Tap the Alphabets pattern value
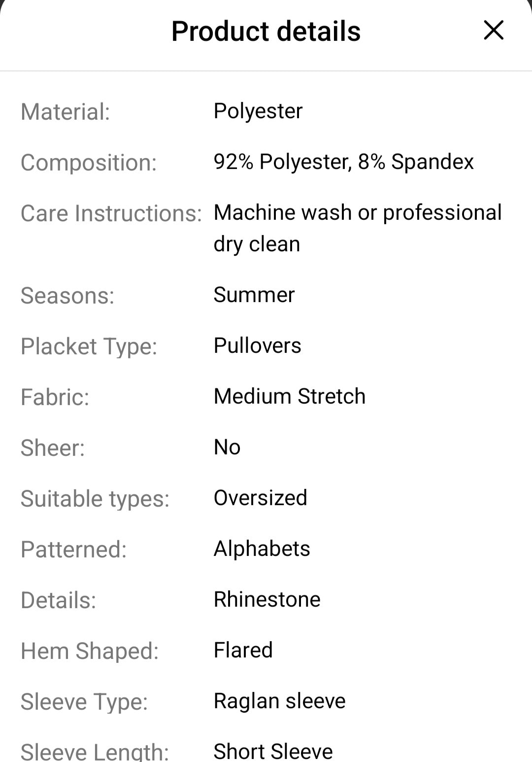 tap(262, 549)
